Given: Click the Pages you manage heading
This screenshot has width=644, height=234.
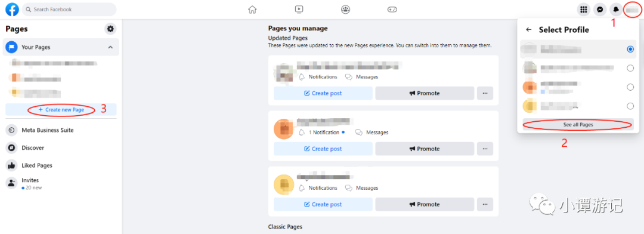Looking at the screenshot, I should 298,29.
